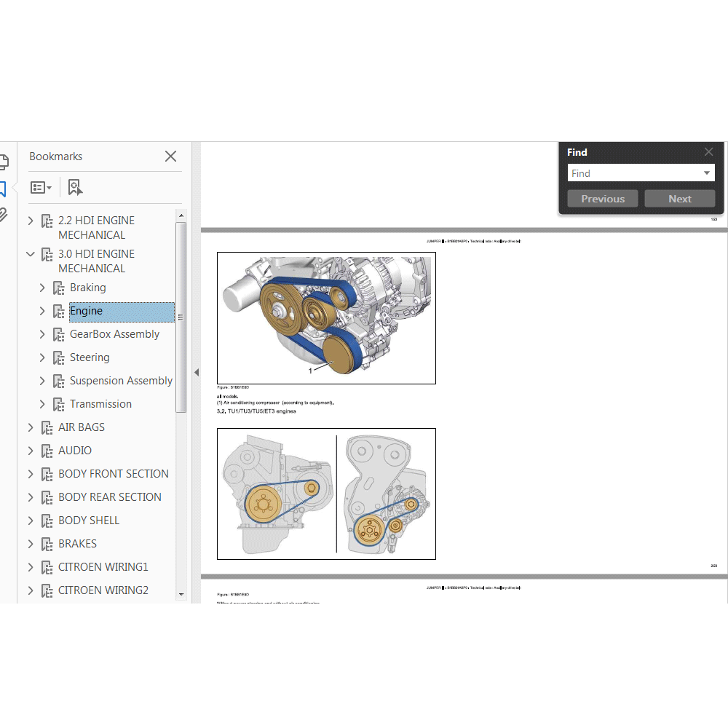Expand the AUDIO bookmark

(31, 451)
